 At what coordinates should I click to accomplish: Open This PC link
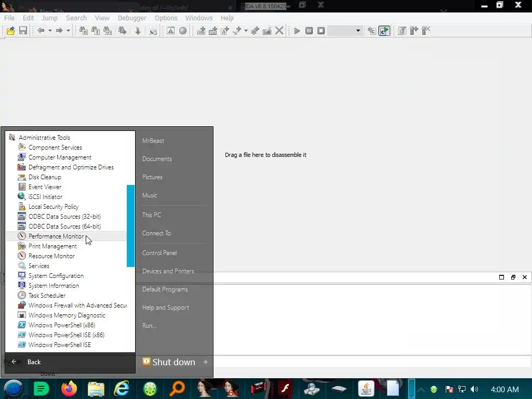[x=152, y=215]
